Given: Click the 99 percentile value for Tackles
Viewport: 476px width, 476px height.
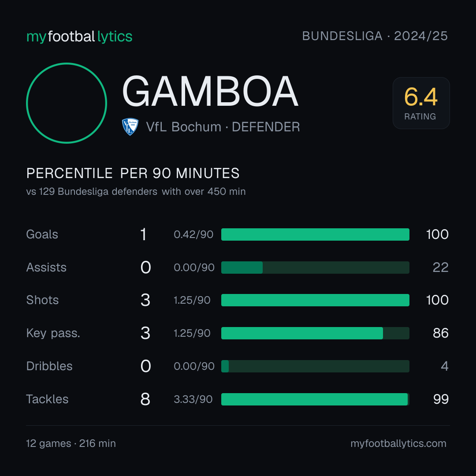Looking at the screenshot, I should 441,399.
